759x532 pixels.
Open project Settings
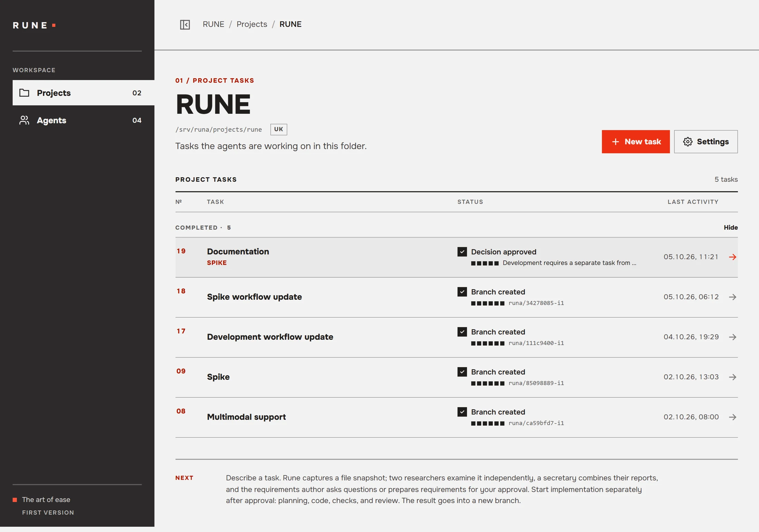[706, 142]
